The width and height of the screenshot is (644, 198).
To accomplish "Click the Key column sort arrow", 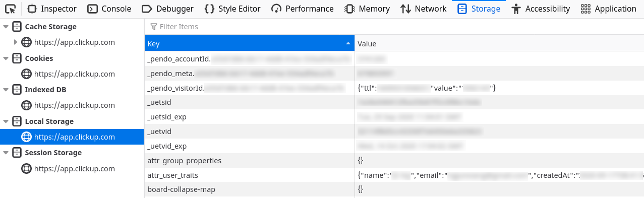I will click(348, 44).
